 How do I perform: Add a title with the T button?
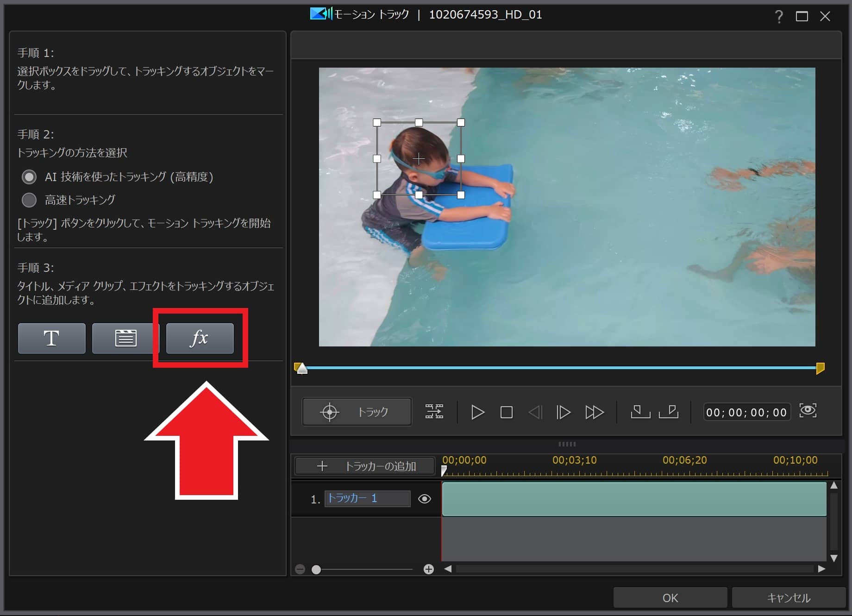point(51,339)
